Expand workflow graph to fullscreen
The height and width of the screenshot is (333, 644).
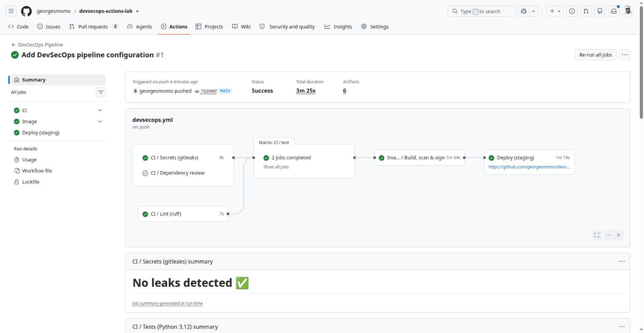pyautogui.click(x=597, y=235)
